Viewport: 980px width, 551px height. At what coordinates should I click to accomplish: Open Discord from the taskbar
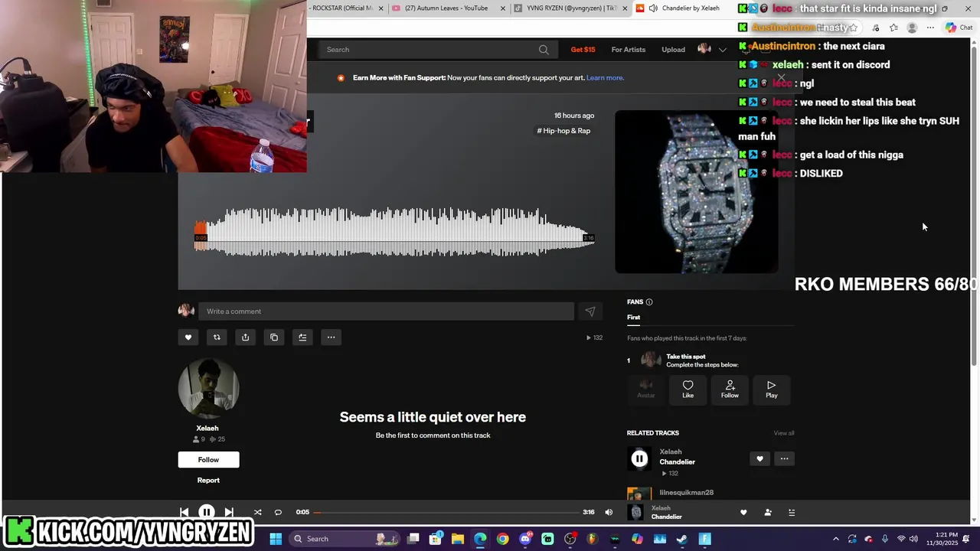pos(525,539)
